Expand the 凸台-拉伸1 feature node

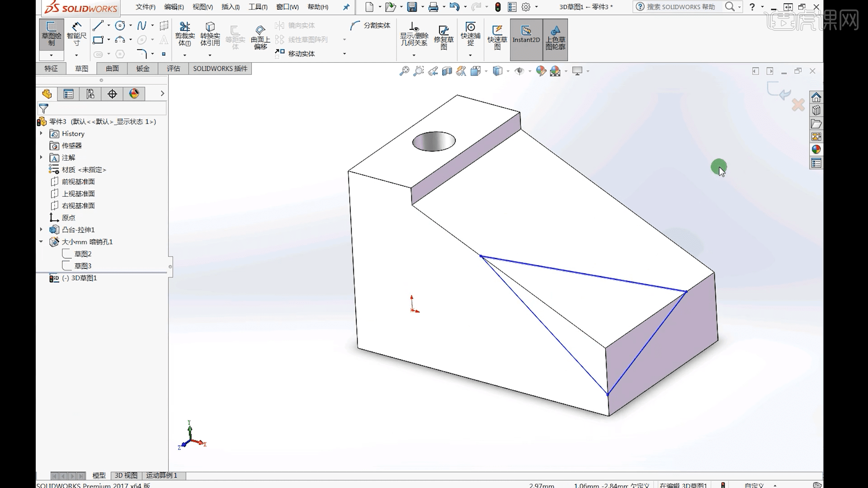coord(42,230)
